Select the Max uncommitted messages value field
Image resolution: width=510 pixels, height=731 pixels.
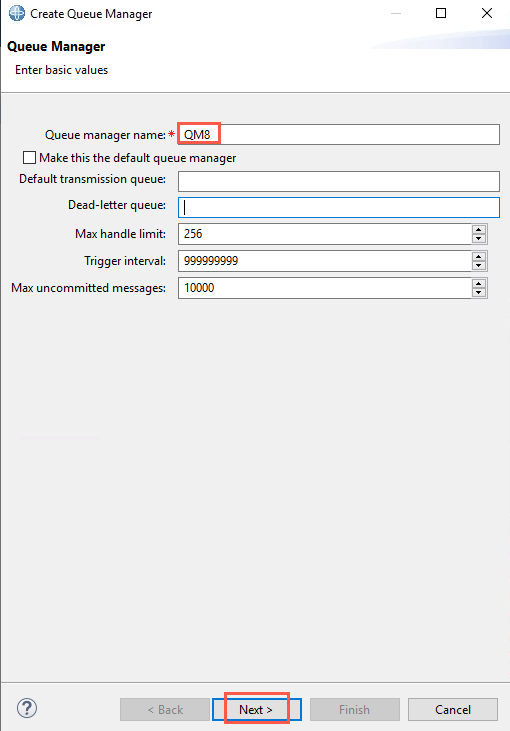325,288
